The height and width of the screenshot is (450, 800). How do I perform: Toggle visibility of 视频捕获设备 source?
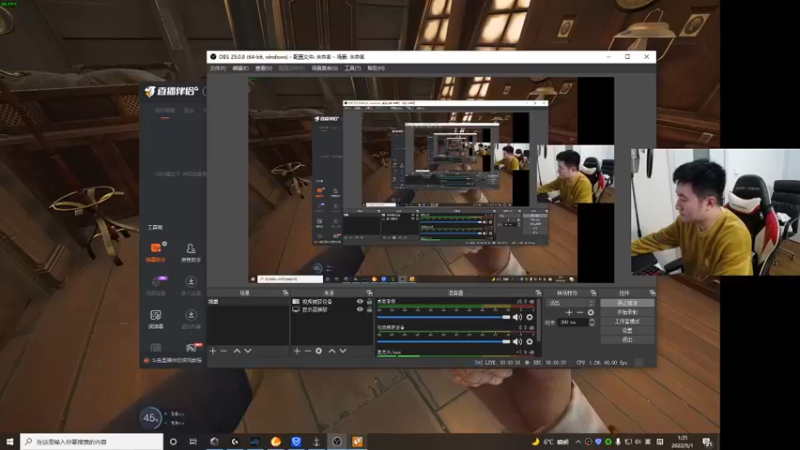[360, 302]
